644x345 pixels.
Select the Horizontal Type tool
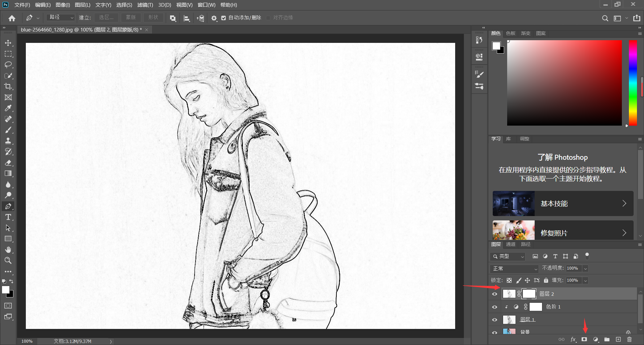(8, 217)
